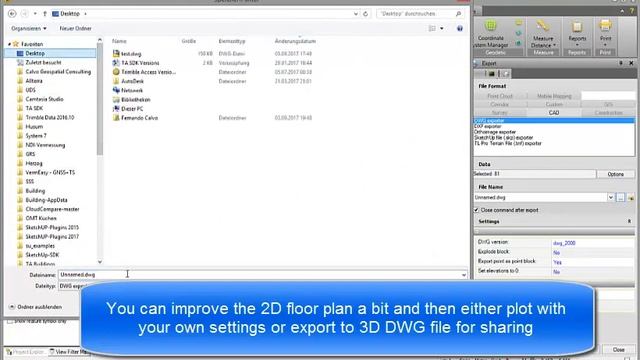Click the AutoDesk folder in file list
The image size is (640, 360).
pyautogui.click(x=132, y=81)
